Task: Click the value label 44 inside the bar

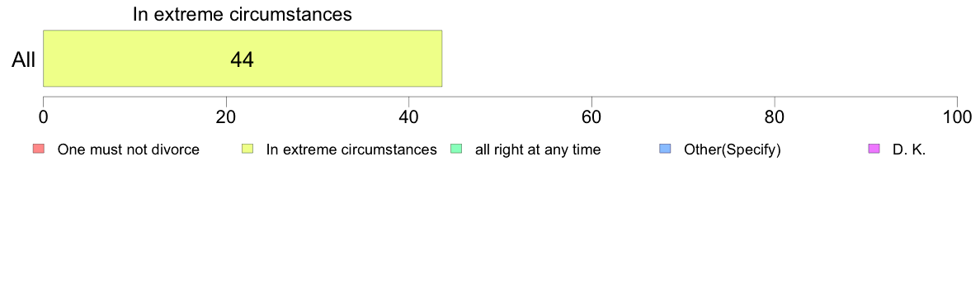Action: pyautogui.click(x=243, y=59)
